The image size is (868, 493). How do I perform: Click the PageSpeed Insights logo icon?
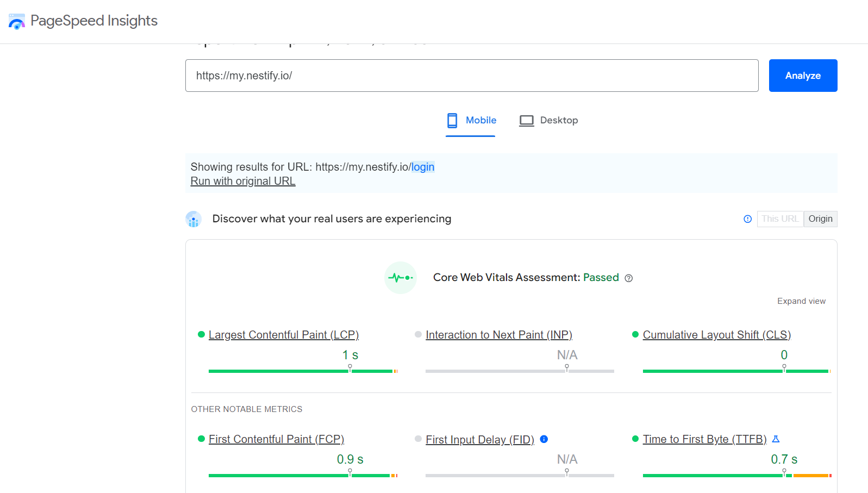(17, 21)
